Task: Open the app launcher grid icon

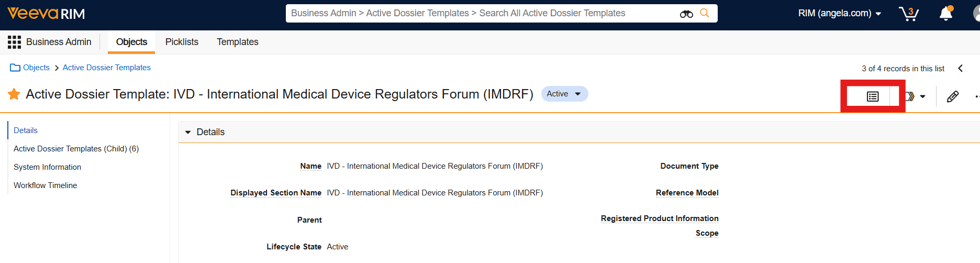Action: pyautogui.click(x=14, y=42)
